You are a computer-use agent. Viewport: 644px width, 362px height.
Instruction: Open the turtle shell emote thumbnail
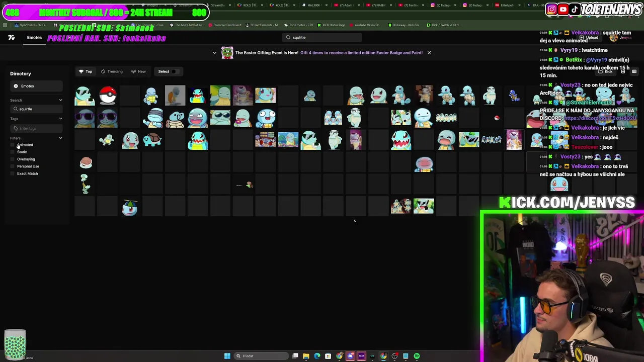[x=86, y=162]
